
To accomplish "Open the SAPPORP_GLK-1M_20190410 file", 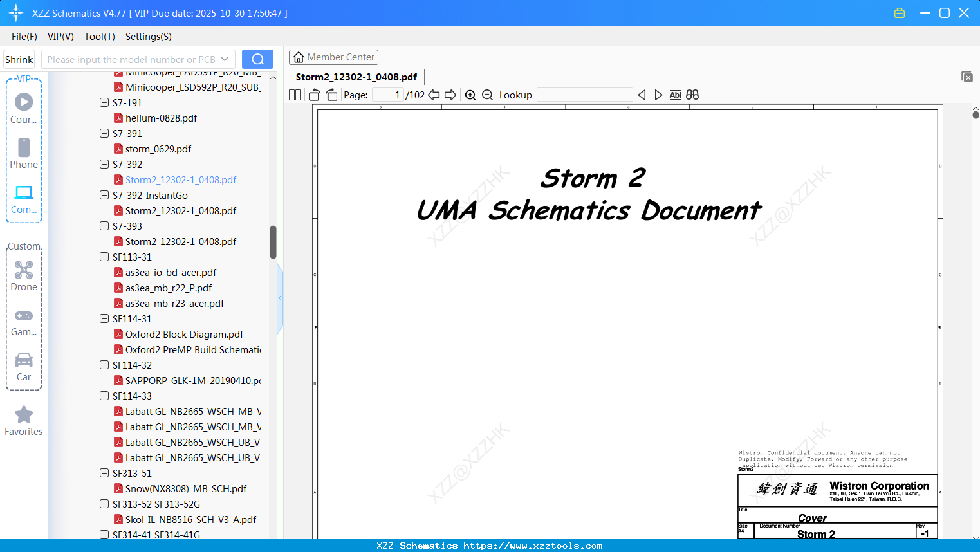I will (193, 380).
